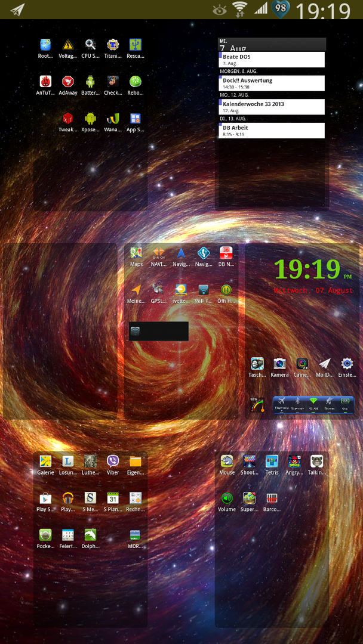This screenshot has width=363, height=644.
Task: Open the Dock!! Auswertung calendar entry
Action: pos(272,83)
